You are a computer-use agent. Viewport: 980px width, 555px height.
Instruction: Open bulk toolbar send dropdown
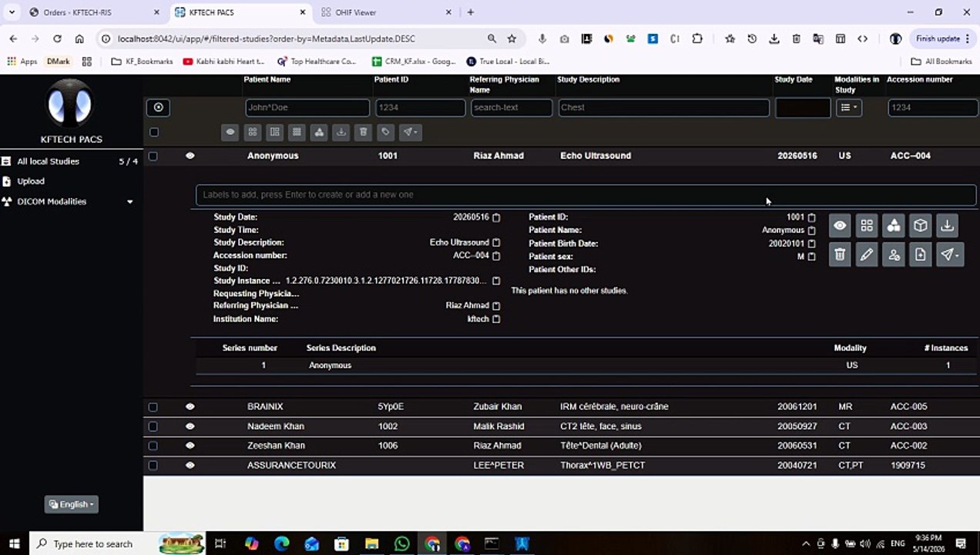tap(411, 132)
